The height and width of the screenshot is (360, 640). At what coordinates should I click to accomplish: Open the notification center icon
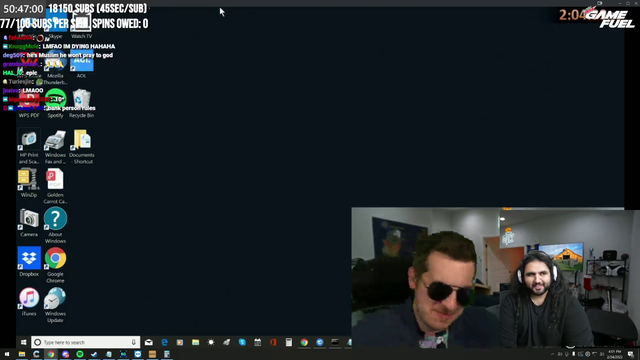tap(631, 354)
